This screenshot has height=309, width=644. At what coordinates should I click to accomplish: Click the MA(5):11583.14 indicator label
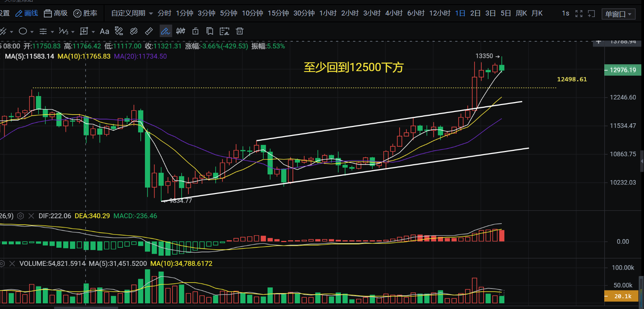(30, 56)
